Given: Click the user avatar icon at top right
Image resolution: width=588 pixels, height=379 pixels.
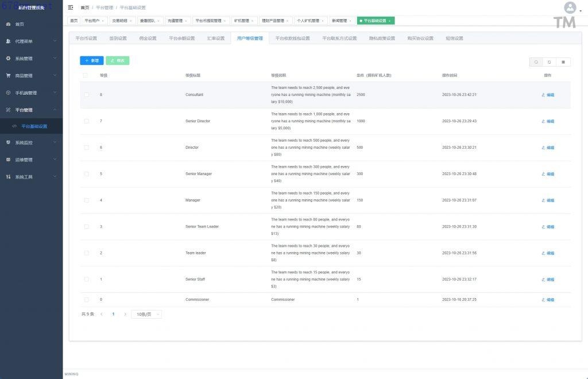Looking at the screenshot, I should coord(570,7).
